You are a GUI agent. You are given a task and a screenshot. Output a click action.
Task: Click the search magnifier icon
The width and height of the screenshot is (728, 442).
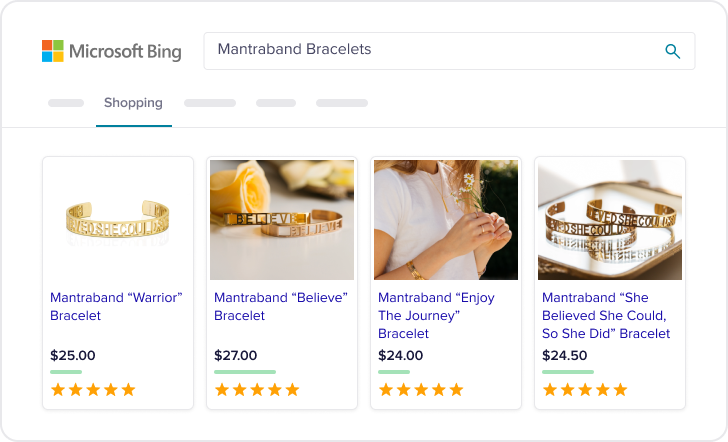pos(672,51)
